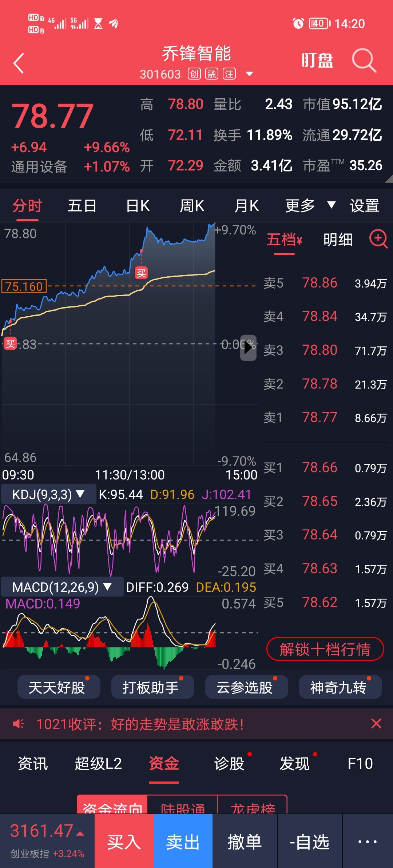The image size is (393, 868).
Task: Switch to 超级L2 tab
Action: [98, 763]
